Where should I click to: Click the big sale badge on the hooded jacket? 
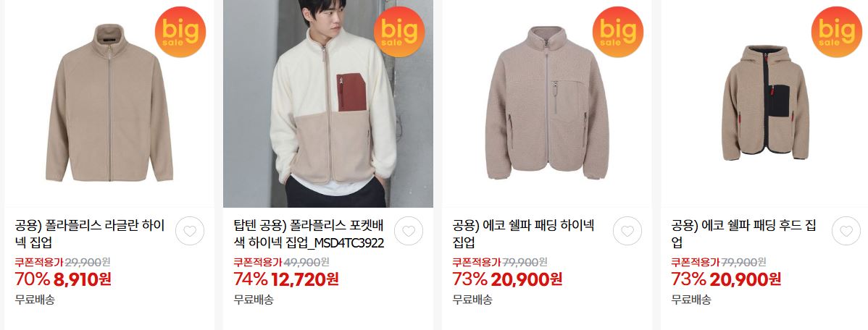(x=836, y=32)
